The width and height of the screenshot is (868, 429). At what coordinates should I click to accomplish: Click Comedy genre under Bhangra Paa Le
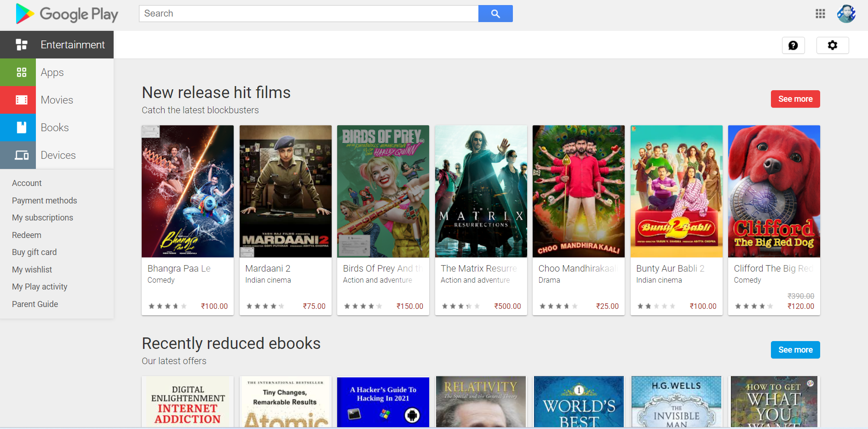161,280
